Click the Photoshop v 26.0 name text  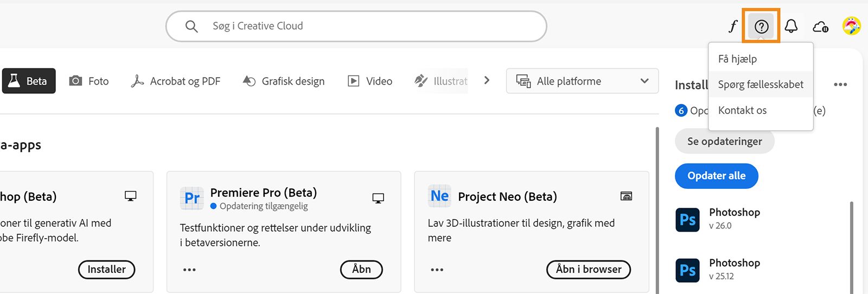click(735, 212)
